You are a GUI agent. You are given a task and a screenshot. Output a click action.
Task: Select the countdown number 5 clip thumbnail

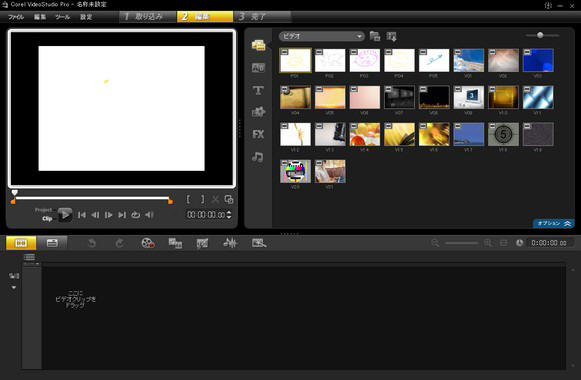[503, 134]
